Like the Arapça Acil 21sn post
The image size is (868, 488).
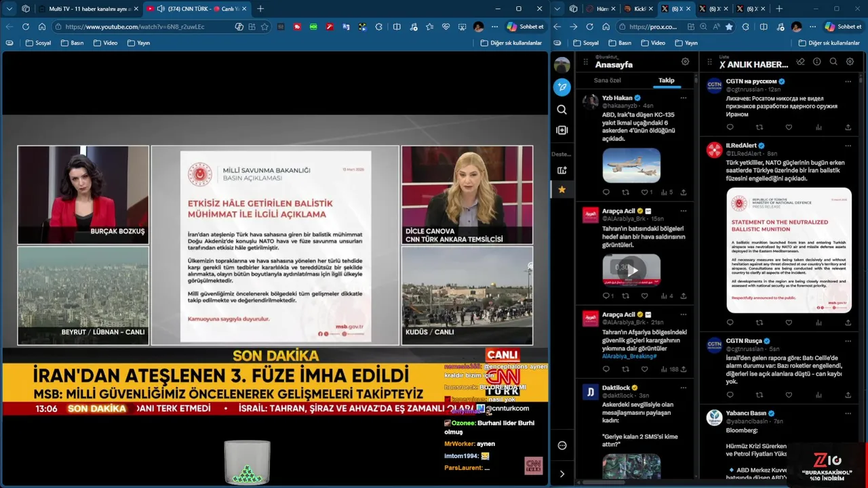(x=644, y=369)
